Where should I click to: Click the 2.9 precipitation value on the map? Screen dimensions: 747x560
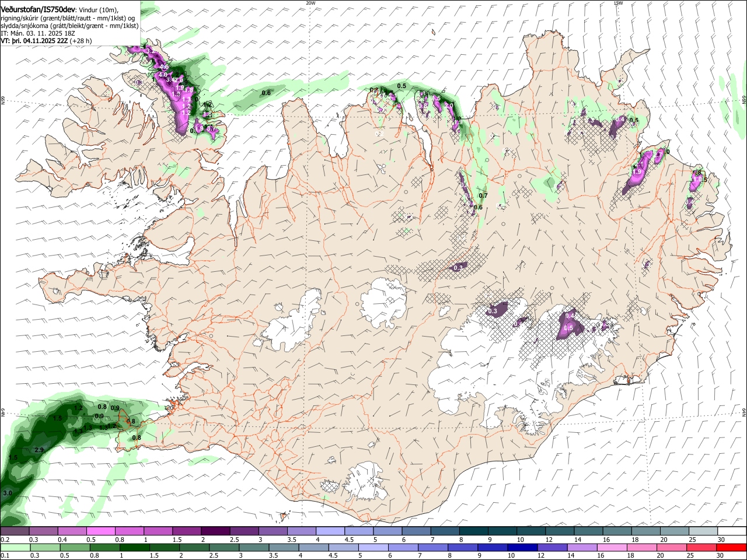click(x=39, y=450)
